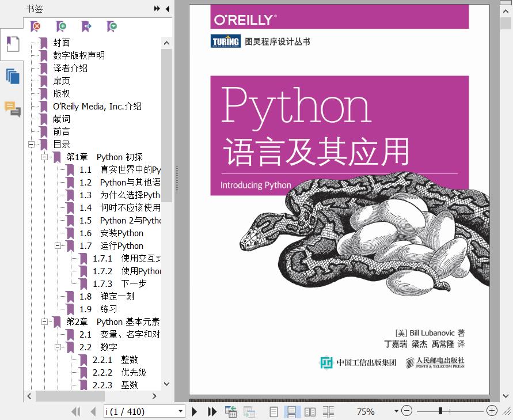Collapse the 2.2 数字 node
Viewport: 513px width, 420px height.
[x=58, y=347]
